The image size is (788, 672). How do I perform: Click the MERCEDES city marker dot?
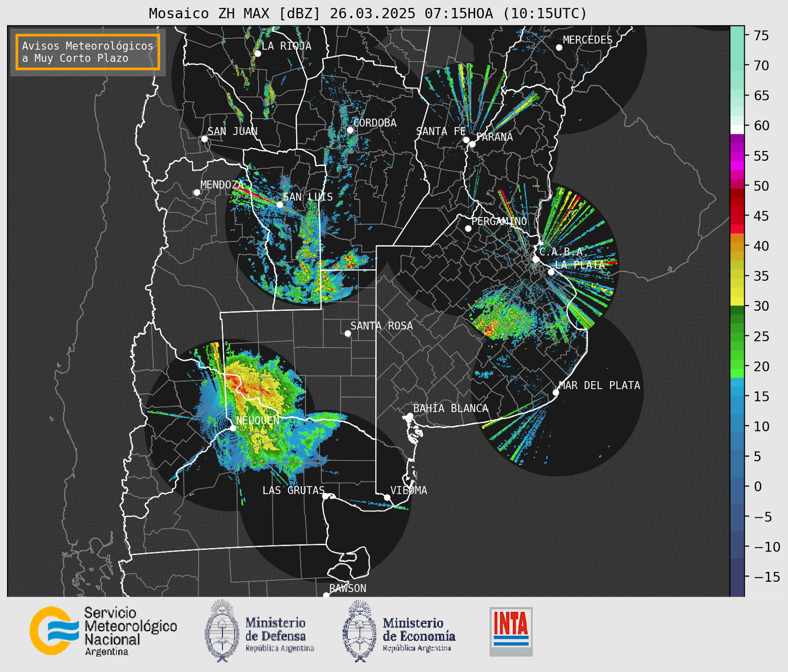click(559, 48)
